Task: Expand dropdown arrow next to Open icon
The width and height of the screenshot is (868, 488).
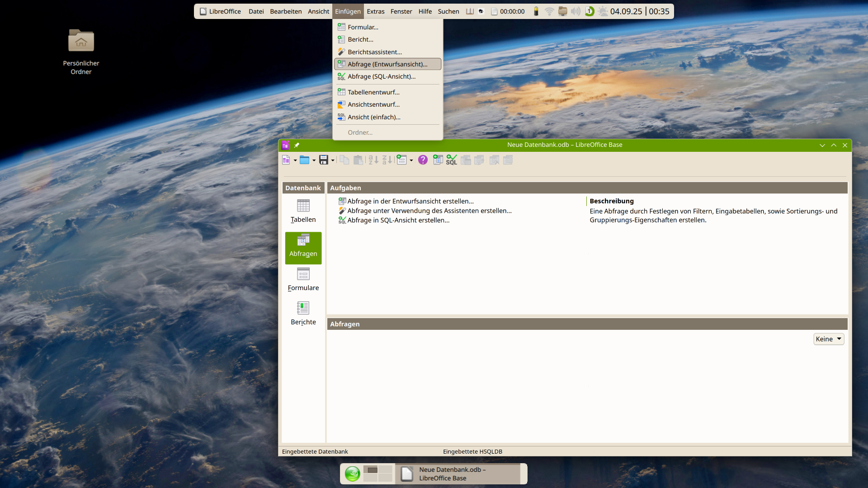Action: pyautogui.click(x=314, y=160)
